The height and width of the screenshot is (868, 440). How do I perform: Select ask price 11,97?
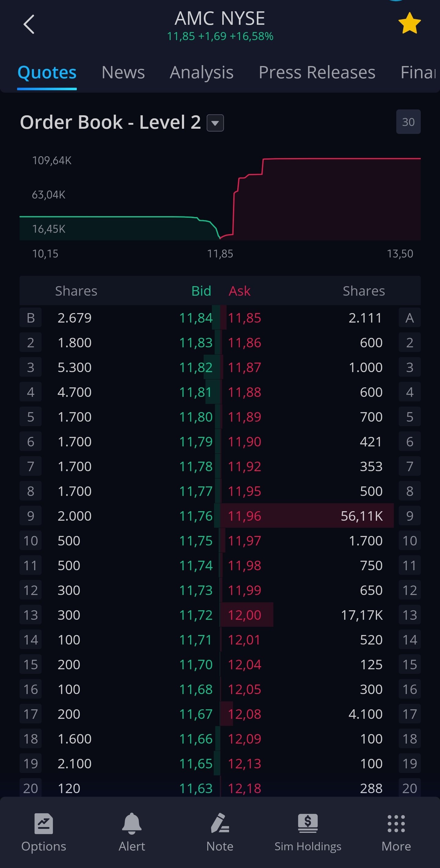click(x=245, y=541)
